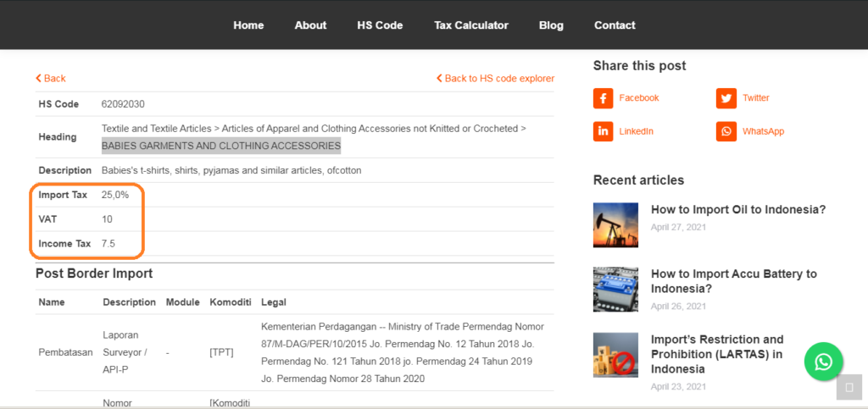Click Back to HS code explorer link
This screenshot has height=409, width=868.
point(495,79)
